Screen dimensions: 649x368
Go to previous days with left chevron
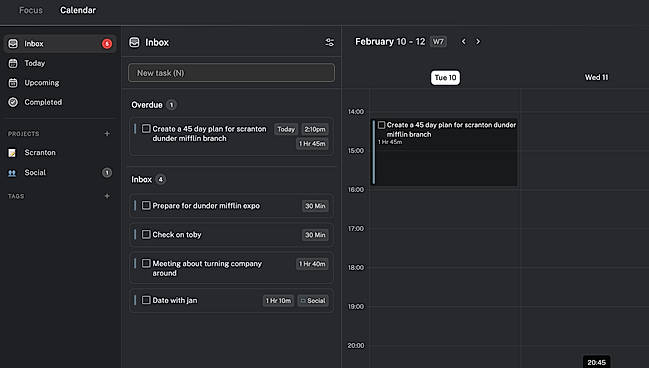(x=464, y=41)
